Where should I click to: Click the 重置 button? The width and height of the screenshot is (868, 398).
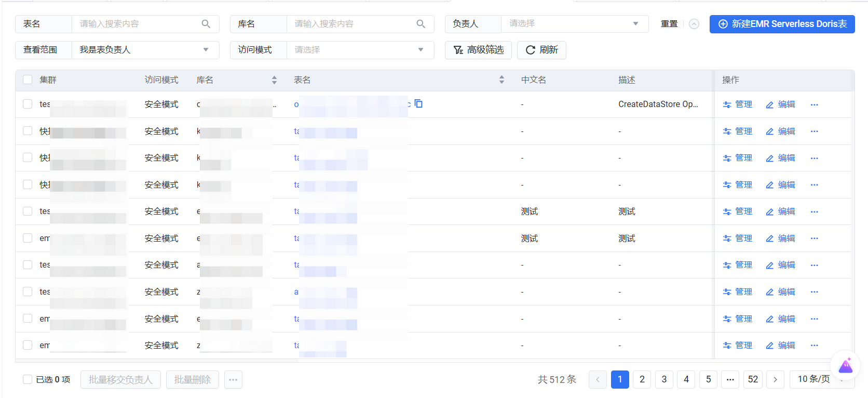[x=669, y=24]
